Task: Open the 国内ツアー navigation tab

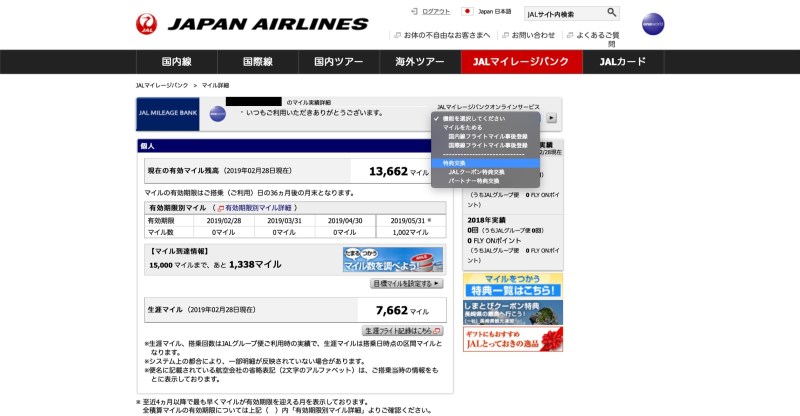Action: [x=339, y=62]
